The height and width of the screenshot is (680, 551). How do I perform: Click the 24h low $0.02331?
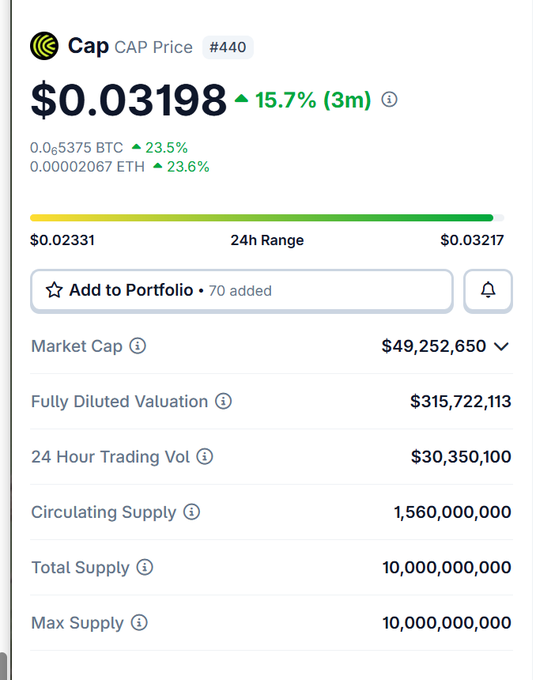point(62,240)
